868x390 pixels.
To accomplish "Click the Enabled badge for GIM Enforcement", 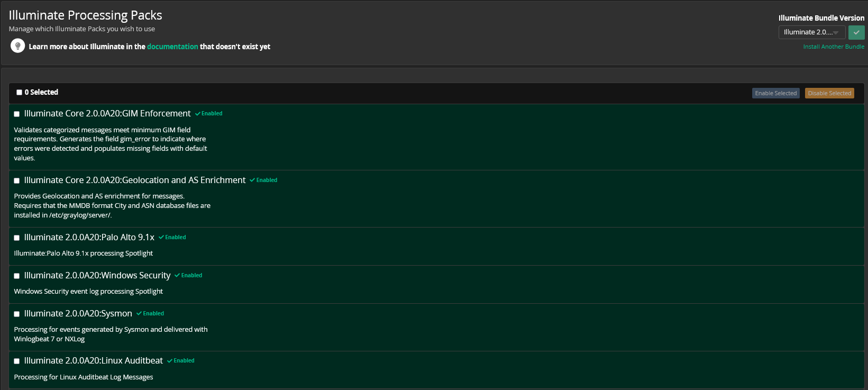I will pyautogui.click(x=209, y=113).
